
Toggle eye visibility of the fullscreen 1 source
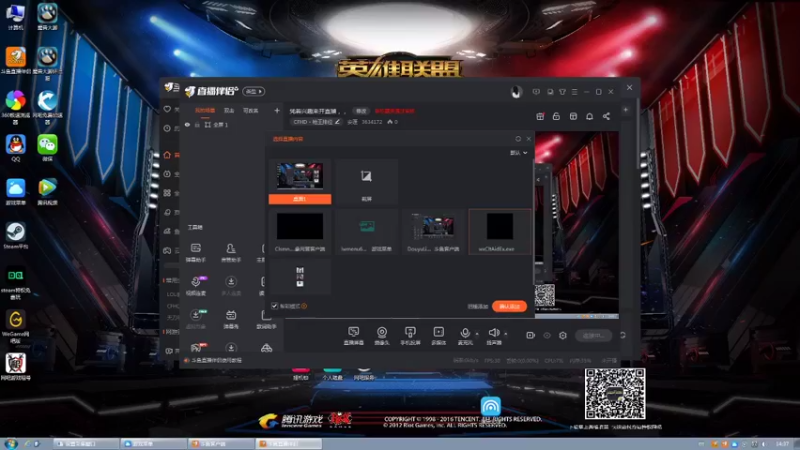coord(187,124)
